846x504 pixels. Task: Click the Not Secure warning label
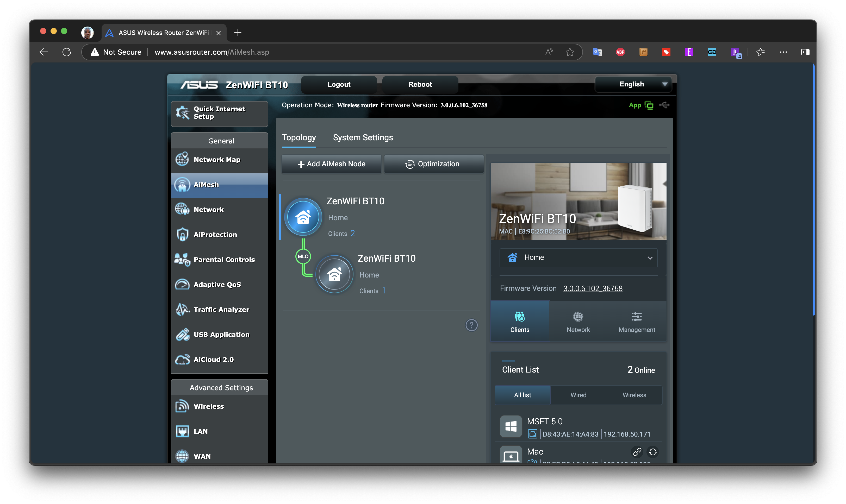[x=116, y=52]
